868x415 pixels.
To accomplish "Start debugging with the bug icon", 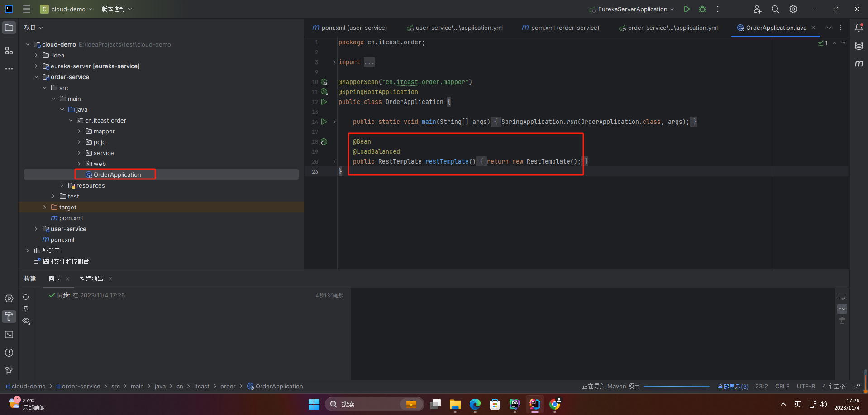I will [702, 9].
